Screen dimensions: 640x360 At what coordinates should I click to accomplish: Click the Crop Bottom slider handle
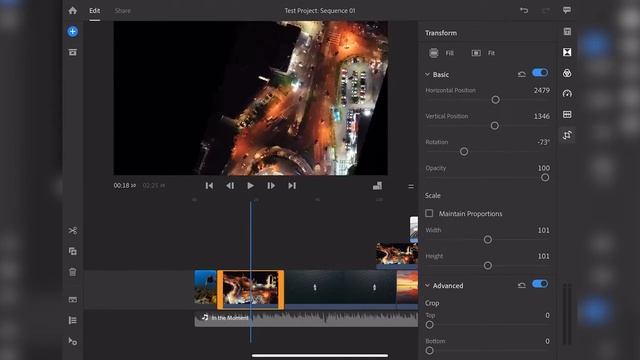pyautogui.click(x=429, y=351)
